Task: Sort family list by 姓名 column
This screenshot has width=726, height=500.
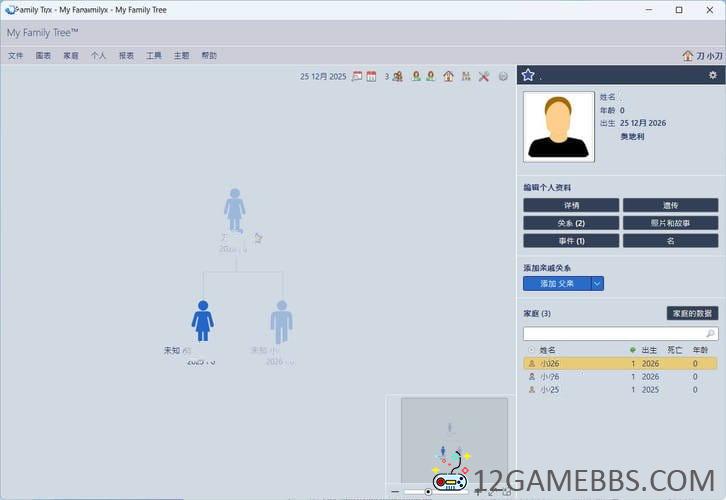Action: [548, 350]
